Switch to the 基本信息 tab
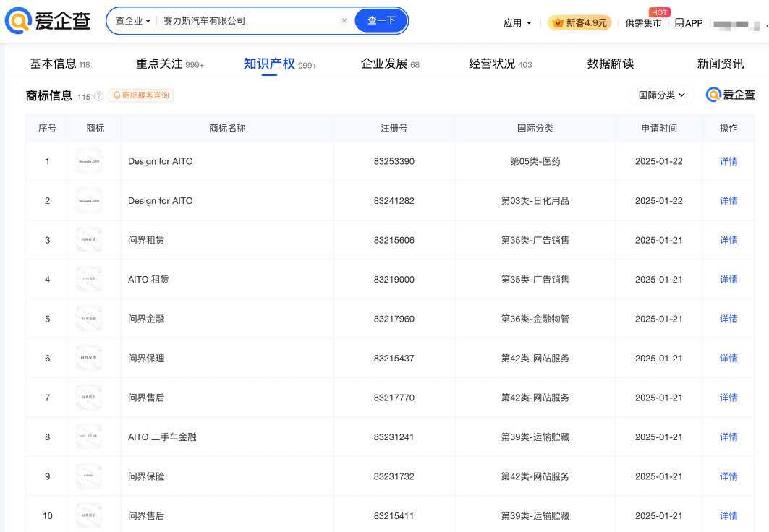769x532 pixels. coord(53,64)
